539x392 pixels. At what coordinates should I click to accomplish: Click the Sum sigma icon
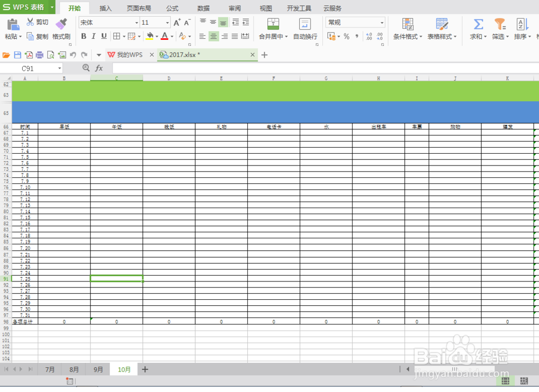pos(478,24)
